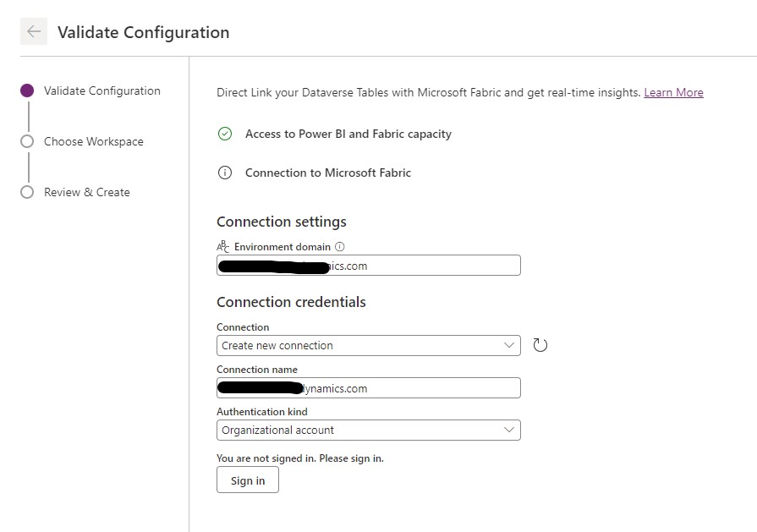Select the Choose Workspace step circle
The image size is (757, 532).
[x=27, y=141]
